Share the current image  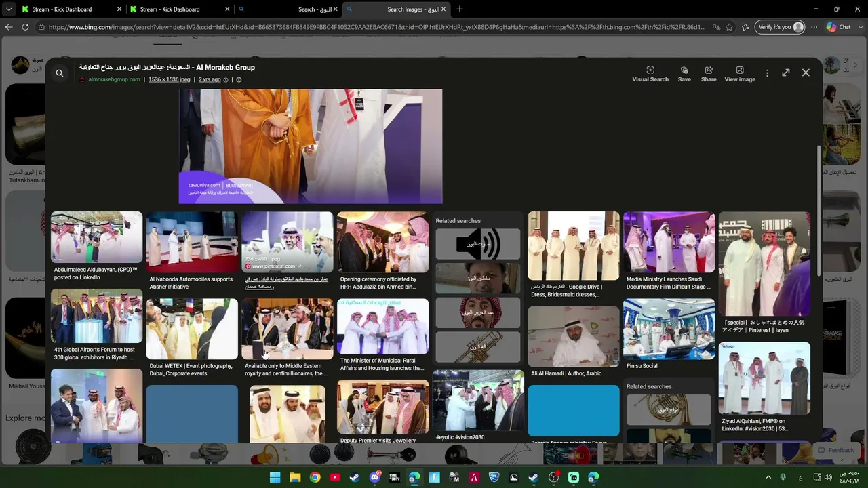point(709,74)
